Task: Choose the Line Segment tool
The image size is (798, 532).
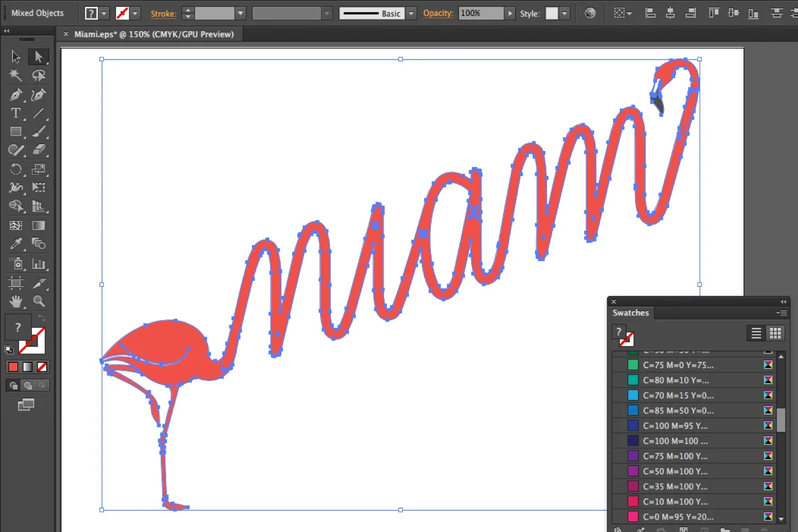Action: [38, 113]
